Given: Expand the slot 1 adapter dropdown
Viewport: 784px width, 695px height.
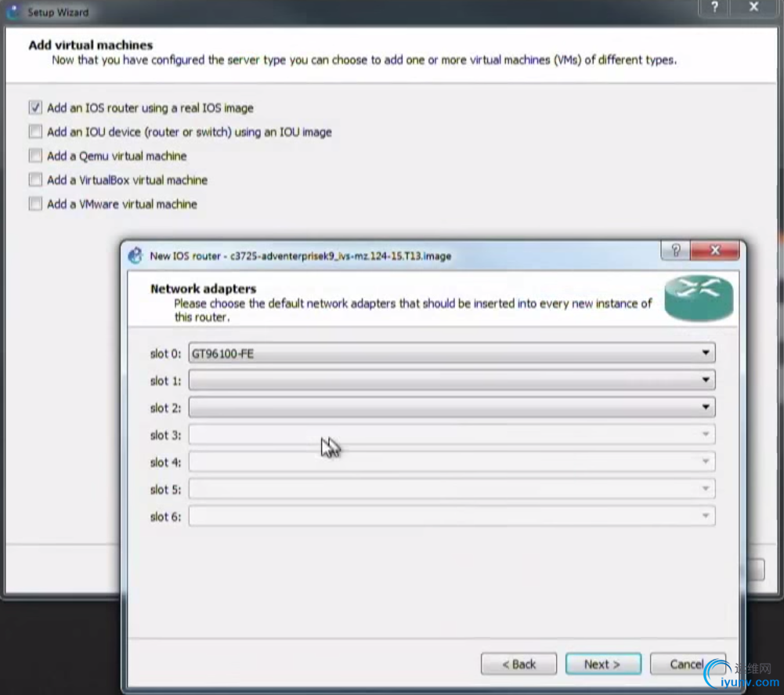Looking at the screenshot, I should point(452,380).
